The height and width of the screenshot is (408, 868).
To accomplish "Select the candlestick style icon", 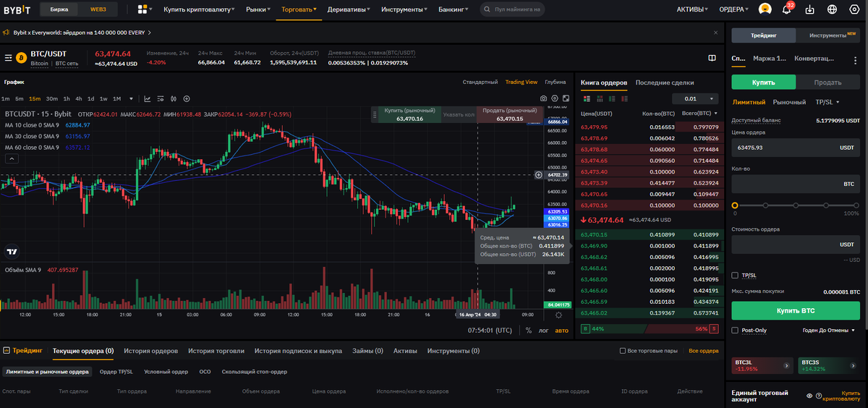I will 174,98.
